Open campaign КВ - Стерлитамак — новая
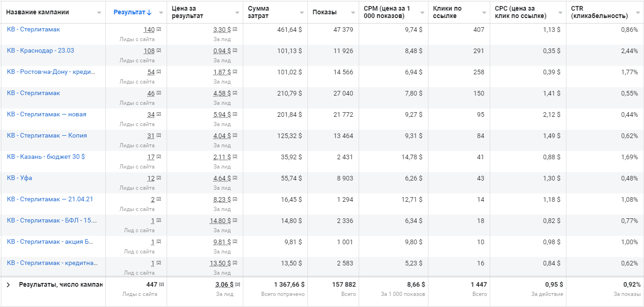The width and height of the screenshot is (644, 307). [x=46, y=114]
